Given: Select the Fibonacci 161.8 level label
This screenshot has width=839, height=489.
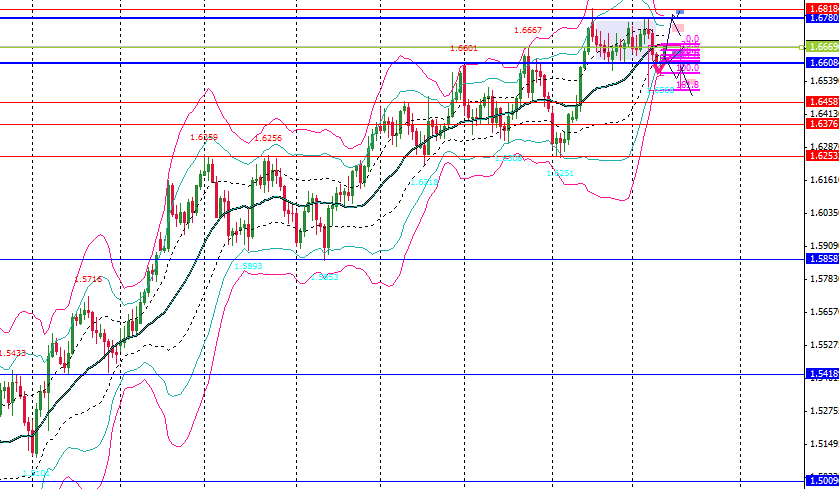Looking at the screenshot, I should coord(688,85).
